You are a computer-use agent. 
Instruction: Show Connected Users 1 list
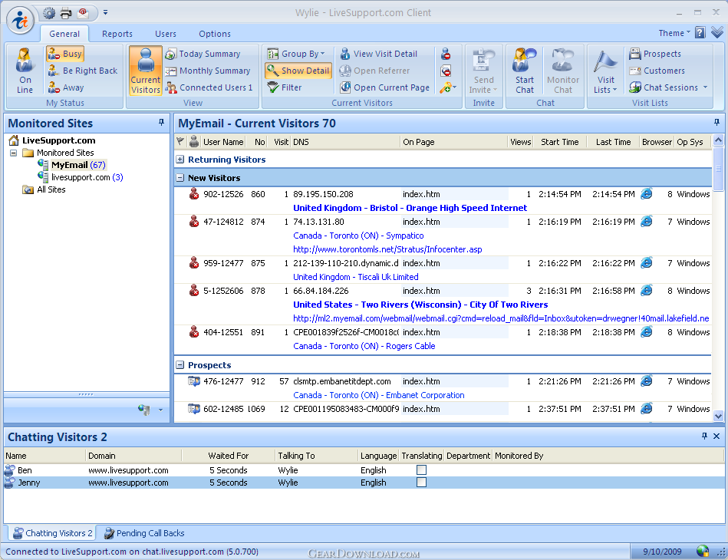pos(209,87)
